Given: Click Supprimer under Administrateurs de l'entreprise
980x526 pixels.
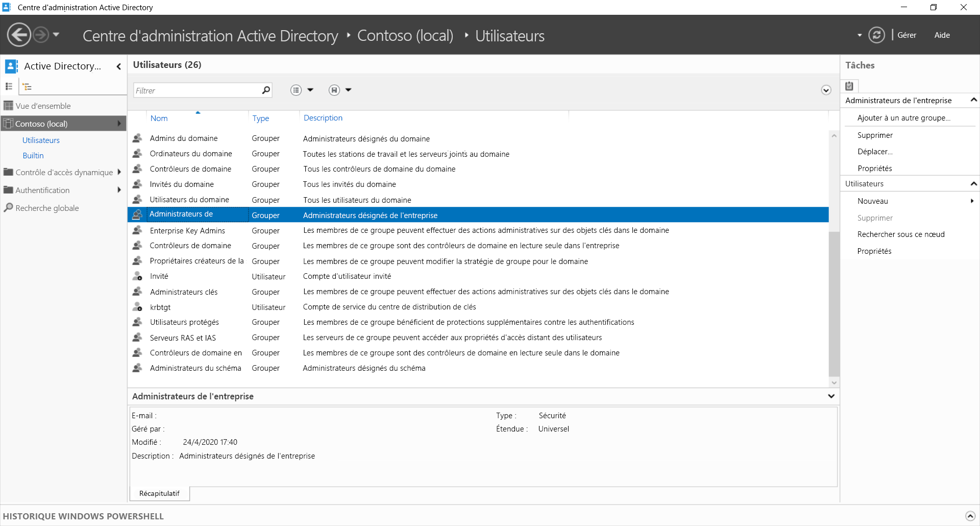Looking at the screenshot, I should click(875, 135).
